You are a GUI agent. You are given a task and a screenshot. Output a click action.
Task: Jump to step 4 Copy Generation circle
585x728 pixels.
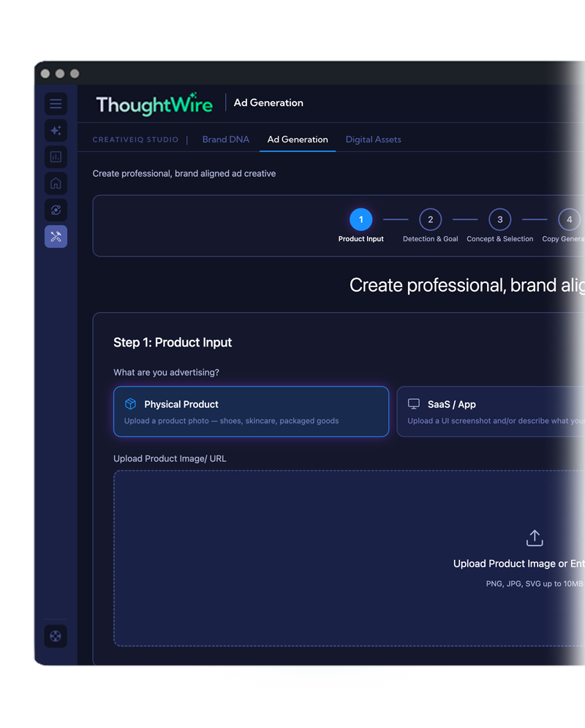pos(569,219)
